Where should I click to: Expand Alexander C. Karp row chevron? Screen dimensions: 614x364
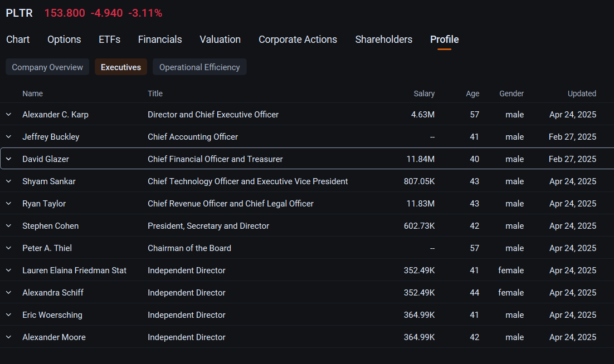(x=8, y=115)
